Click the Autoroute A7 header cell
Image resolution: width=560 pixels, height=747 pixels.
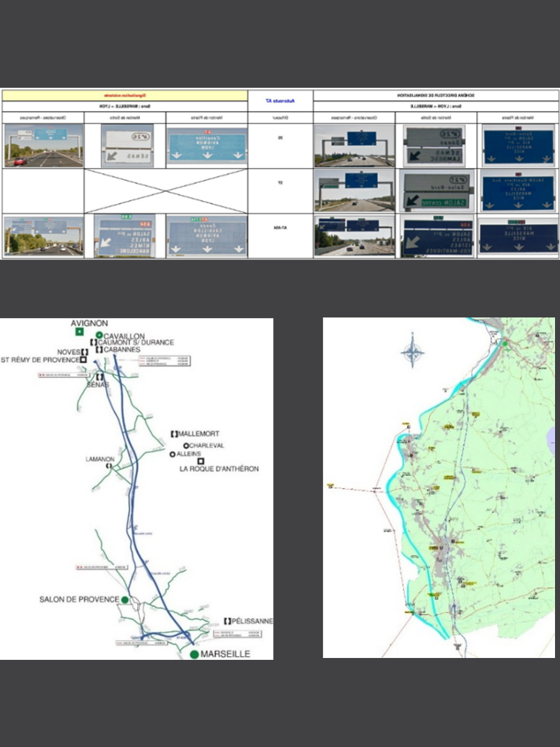click(x=281, y=100)
